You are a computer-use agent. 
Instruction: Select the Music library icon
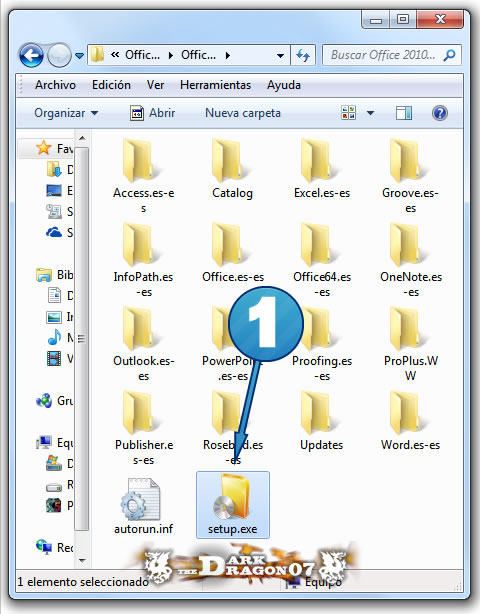[54, 337]
